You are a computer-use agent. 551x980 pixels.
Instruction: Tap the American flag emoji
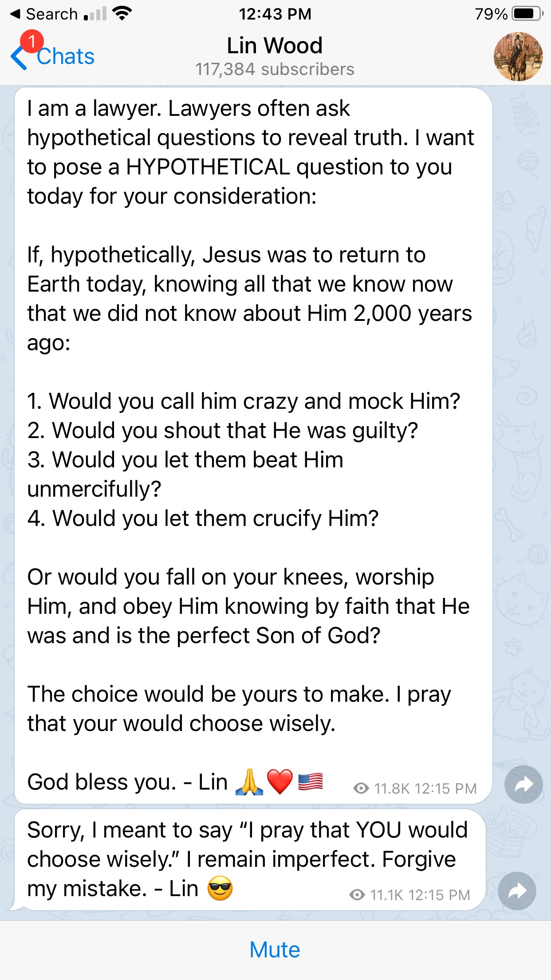[311, 782]
